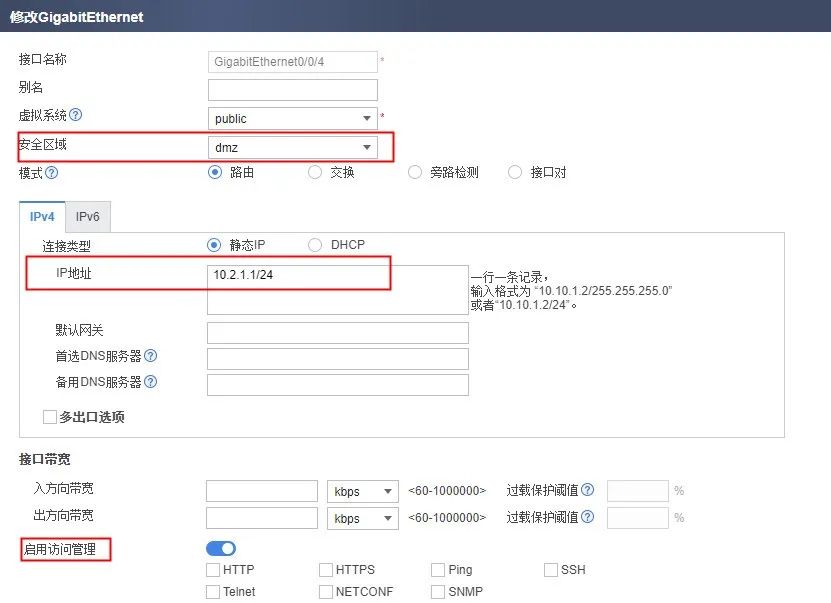Open the 虚拟系统 public dropdown
The height and width of the screenshot is (603, 831).
pos(293,118)
